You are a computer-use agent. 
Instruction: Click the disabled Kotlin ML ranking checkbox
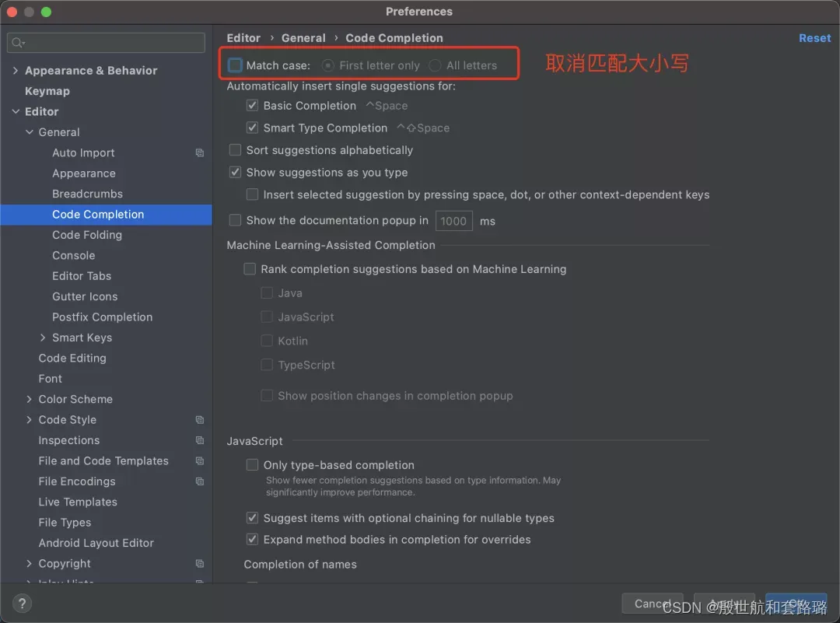266,340
